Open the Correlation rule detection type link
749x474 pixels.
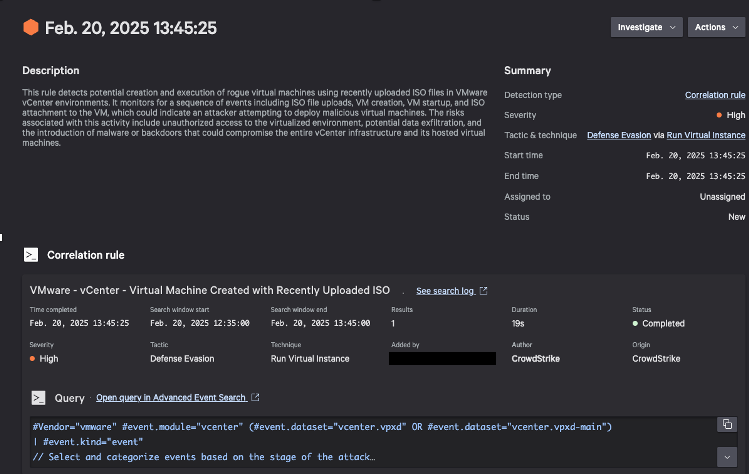[714, 95]
